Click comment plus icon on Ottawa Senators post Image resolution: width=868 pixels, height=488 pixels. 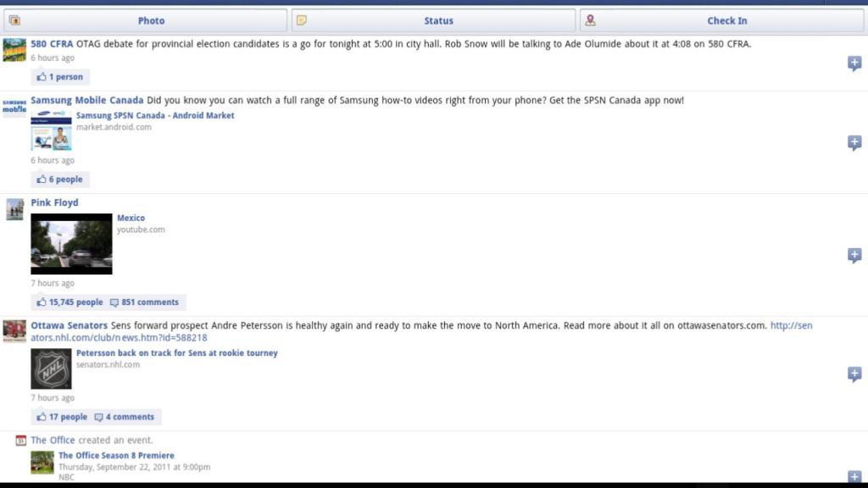click(x=854, y=374)
